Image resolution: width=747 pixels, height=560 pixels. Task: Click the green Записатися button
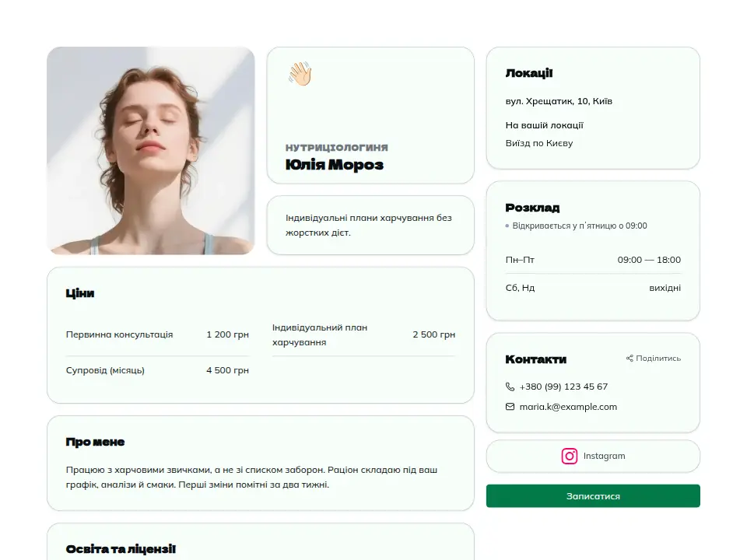coord(593,495)
